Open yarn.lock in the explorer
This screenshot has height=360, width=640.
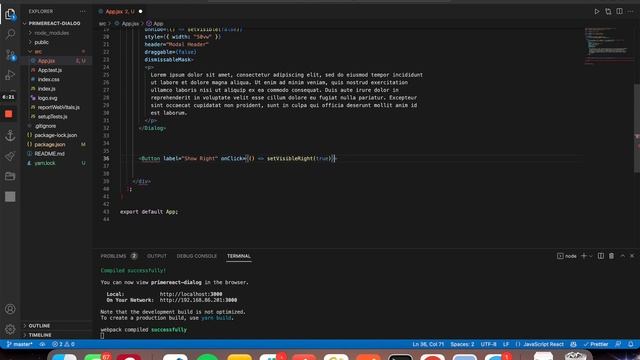(x=45, y=163)
